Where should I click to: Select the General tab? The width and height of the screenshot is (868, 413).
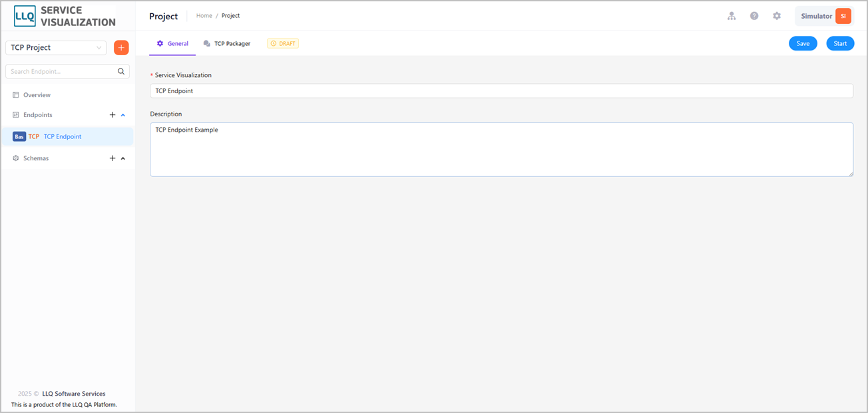coord(172,44)
